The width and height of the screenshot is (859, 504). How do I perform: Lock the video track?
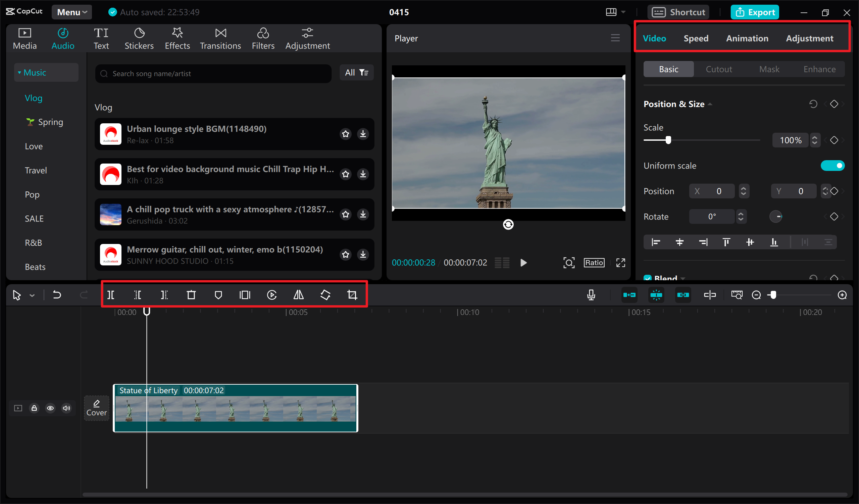(x=34, y=408)
